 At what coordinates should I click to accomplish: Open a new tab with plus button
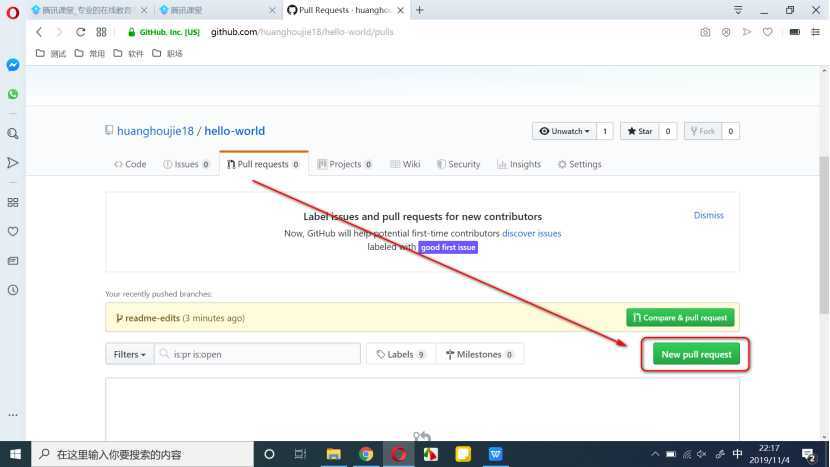(x=419, y=10)
